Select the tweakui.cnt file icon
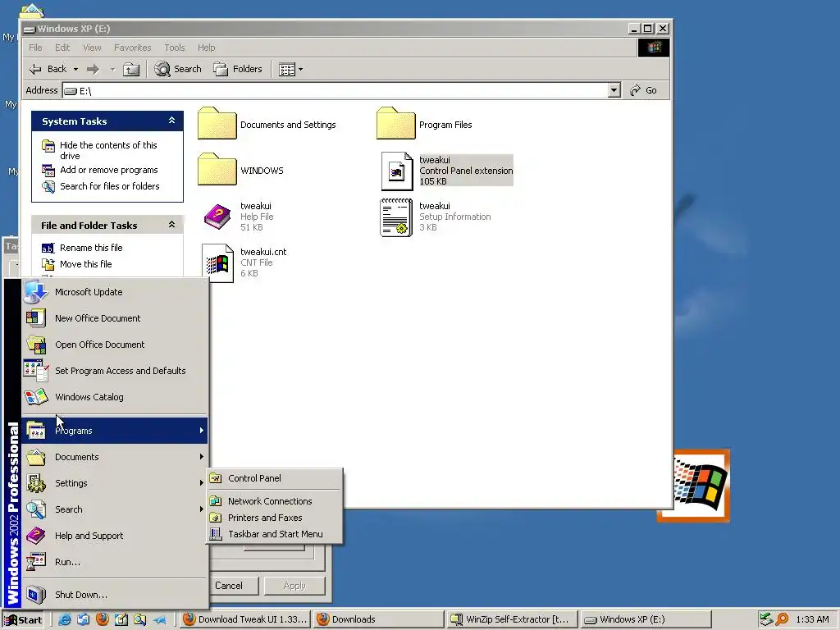 click(217, 263)
